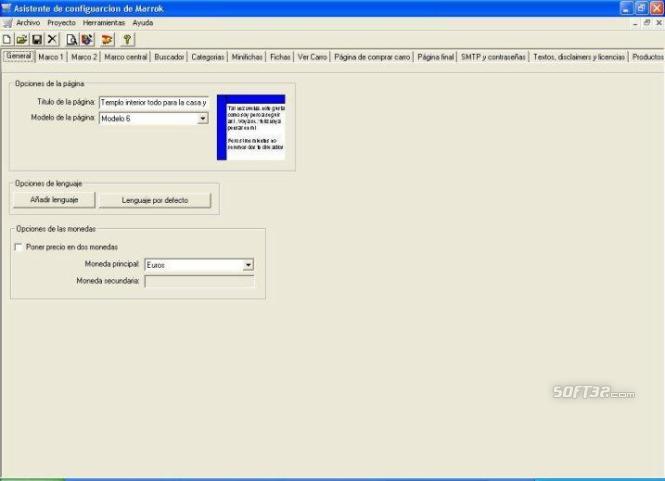Open the Archivo menu

pos(28,23)
